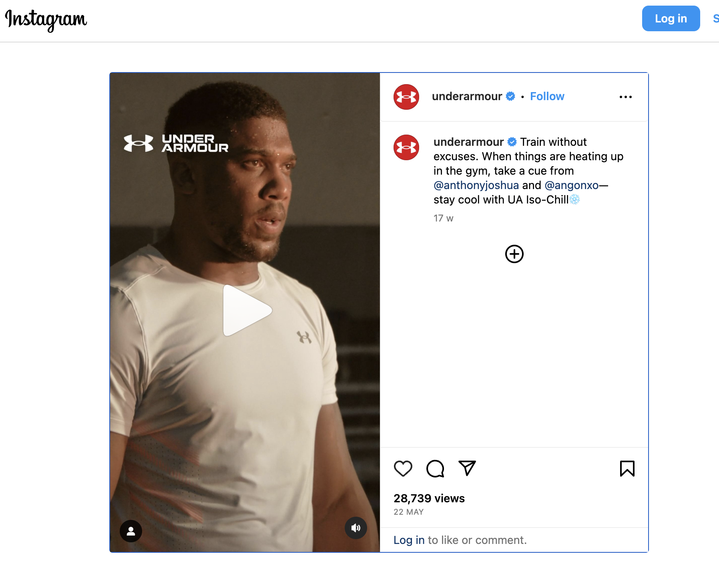This screenshot has width=719, height=588.
Task: Open the @angonxo profile link
Action: pyautogui.click(x=574, y=185)
